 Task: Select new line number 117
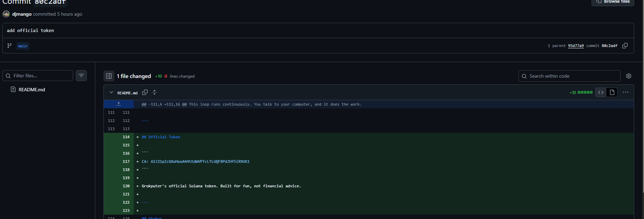tap(127, 161)
